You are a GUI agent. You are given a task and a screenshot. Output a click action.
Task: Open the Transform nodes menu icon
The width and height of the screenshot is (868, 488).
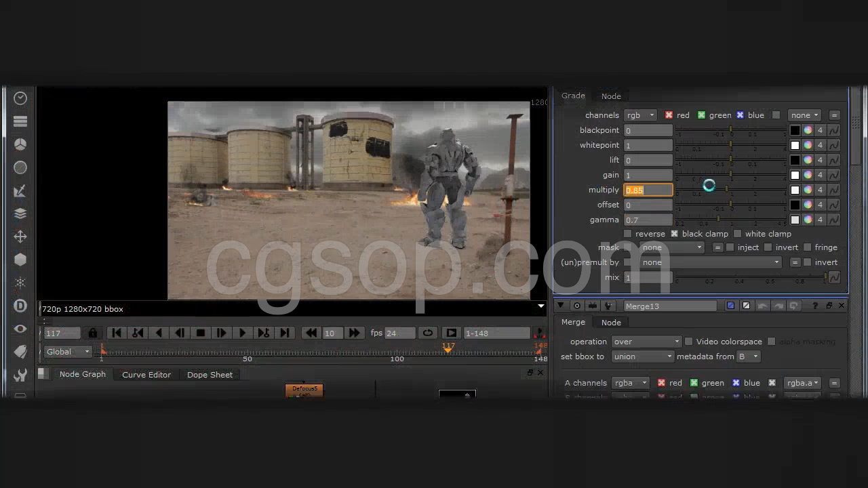[x=20, y=237]
